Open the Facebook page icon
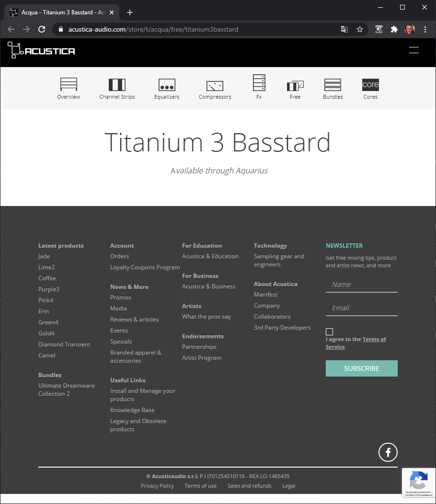Image resolution: width=436 pixels, height=504 pixels. tap(388, 452)
